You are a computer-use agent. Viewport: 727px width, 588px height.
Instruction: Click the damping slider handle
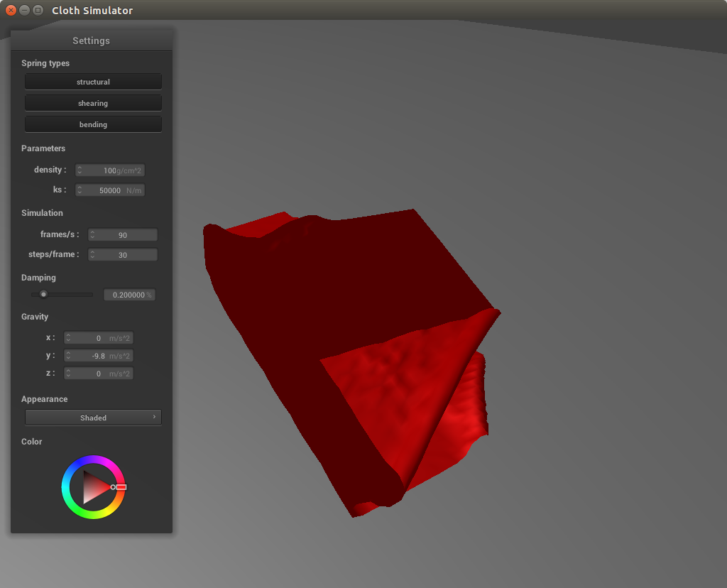[43, 294]
